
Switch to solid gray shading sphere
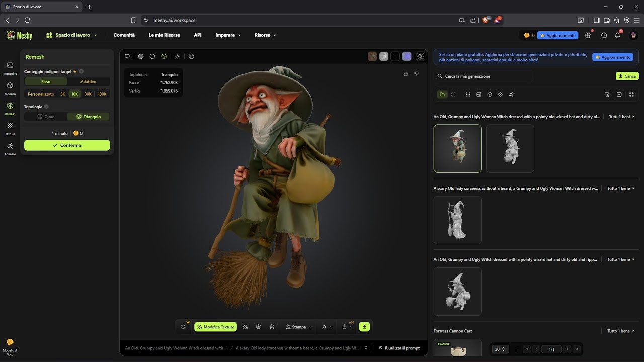pyautogui.click(x=141, y=56)
